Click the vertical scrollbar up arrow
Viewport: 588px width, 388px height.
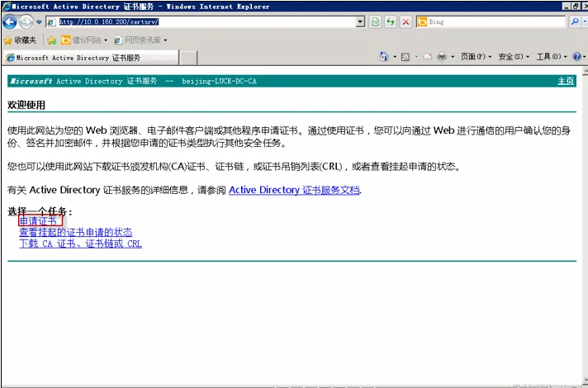coord(585,70)
